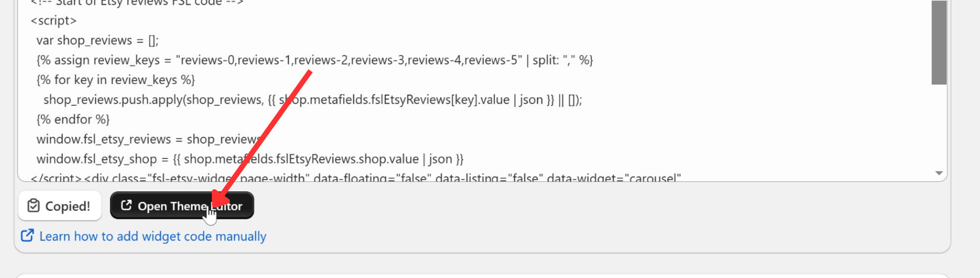Click external-link icon beside Learn how link
Image resolution: width=980 pixels, height=278 pixels.
tap(27, 236)
